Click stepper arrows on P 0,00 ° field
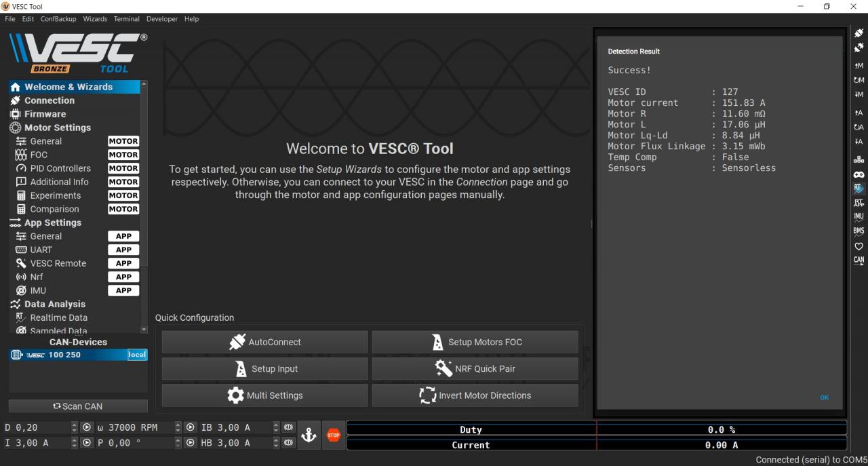Image resolution: width=868 pixels, height=466 pixels. (x=180, y=443)
